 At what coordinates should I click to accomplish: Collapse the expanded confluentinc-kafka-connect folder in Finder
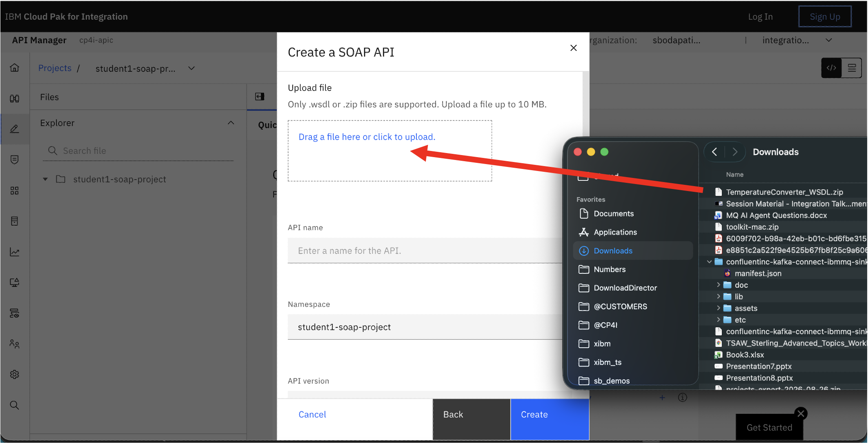pos(709,262)
